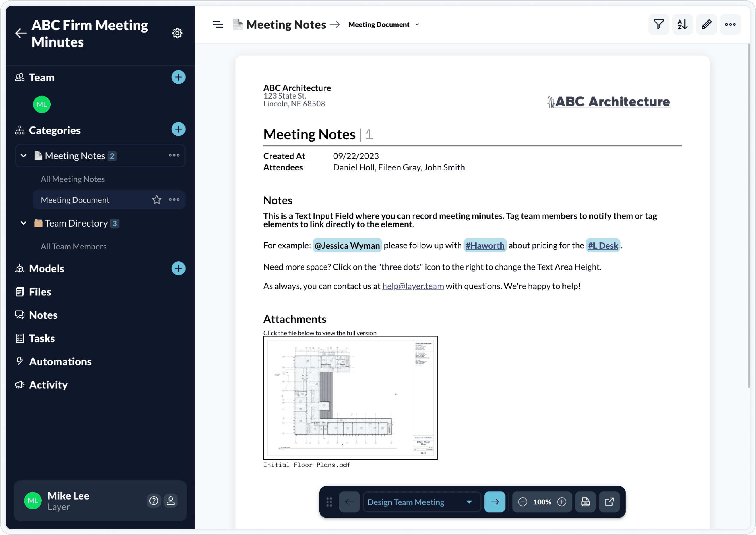Click the star/favorite icon on Meeting Document

pyautogui.click(x=156, y=200)
